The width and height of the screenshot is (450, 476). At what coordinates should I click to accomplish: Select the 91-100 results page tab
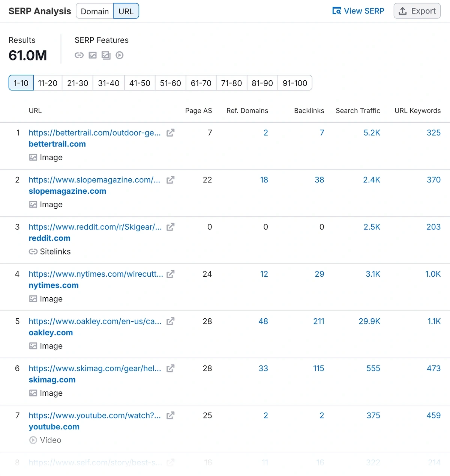pyautogui.click(x=295, y=83)
